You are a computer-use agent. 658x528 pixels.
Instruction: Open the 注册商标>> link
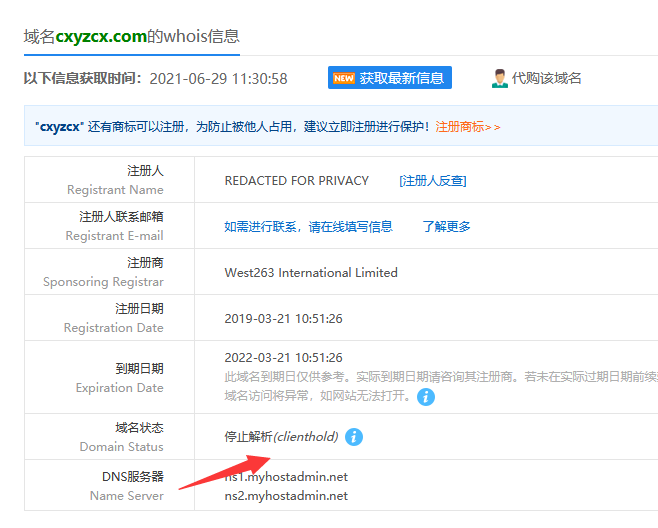point(468,127)
